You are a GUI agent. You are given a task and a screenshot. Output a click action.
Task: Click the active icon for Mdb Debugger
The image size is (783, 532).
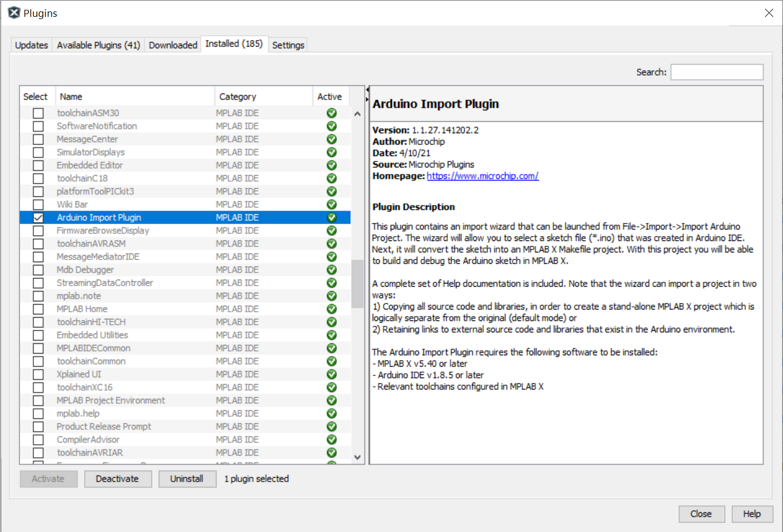point(331,270)
